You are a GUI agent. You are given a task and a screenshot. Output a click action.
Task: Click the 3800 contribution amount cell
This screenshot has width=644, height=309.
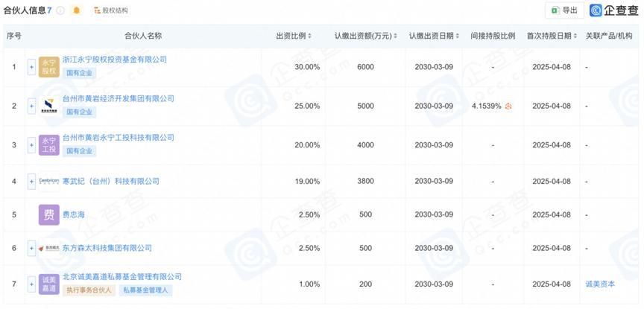(x=365, y=181)
